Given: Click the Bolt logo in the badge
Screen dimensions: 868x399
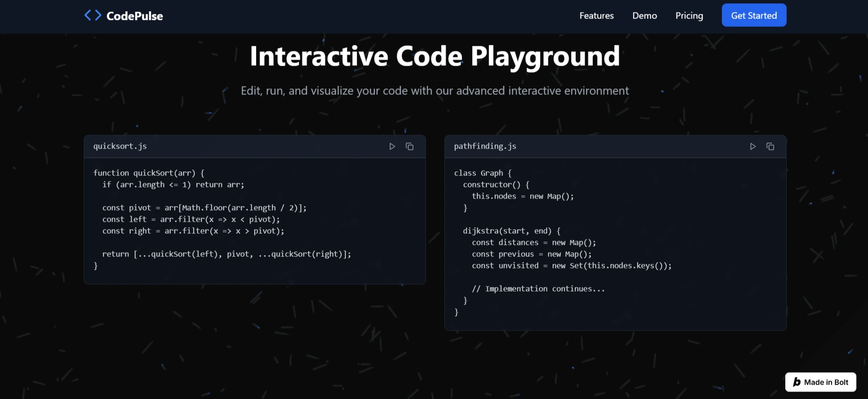Looking at the screenshot, I should [797, 382].
